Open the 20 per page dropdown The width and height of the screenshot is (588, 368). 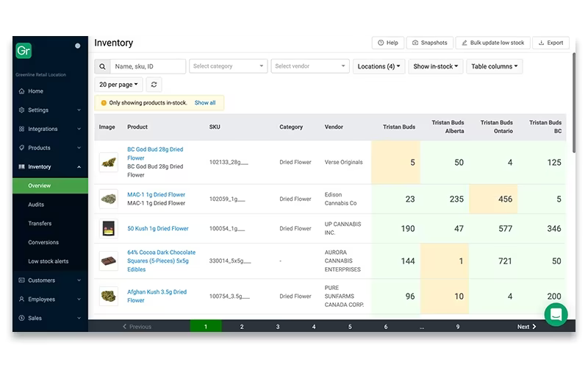click(118, 85)
